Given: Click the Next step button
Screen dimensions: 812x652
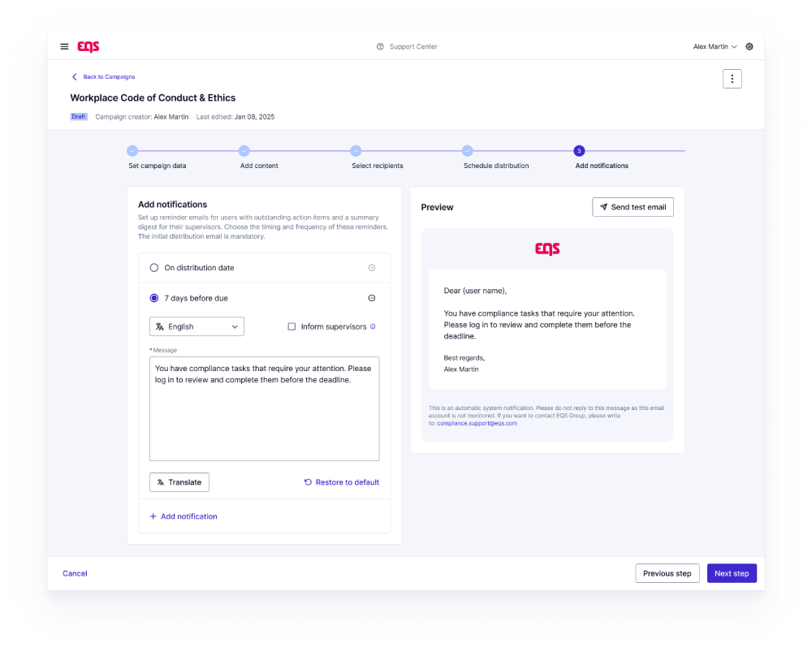Looking at the screenshot, I should pos(731,573).
